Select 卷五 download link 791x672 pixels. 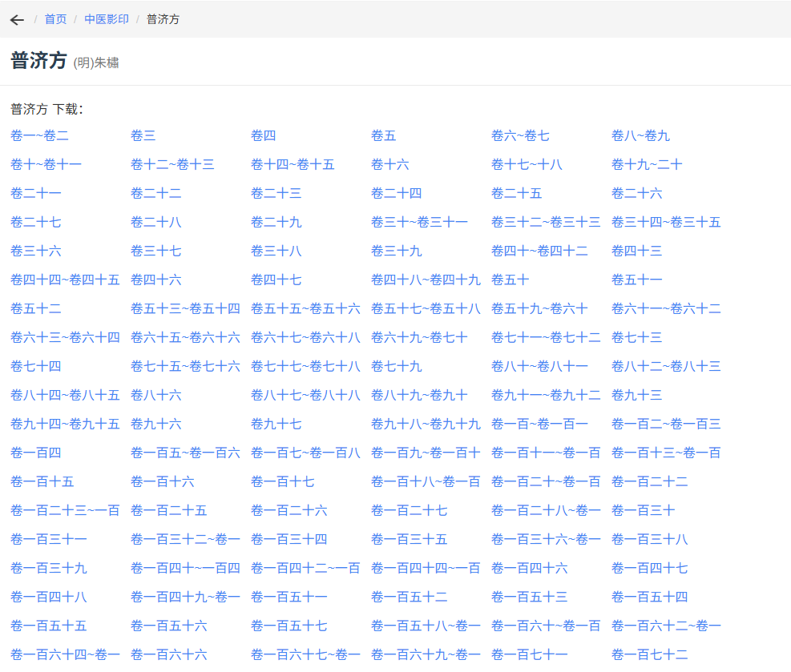(x=383, y=136)
